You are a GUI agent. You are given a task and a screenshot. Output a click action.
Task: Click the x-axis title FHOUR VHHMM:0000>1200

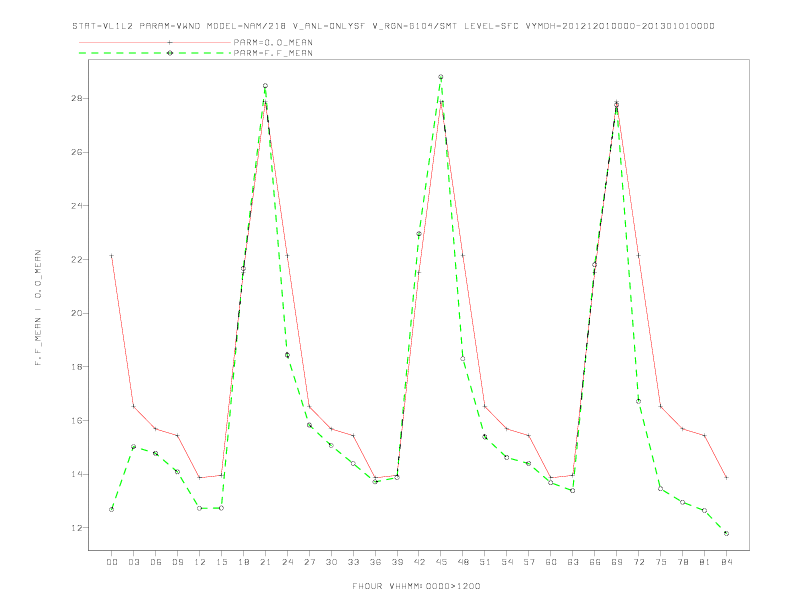point(416,586)
